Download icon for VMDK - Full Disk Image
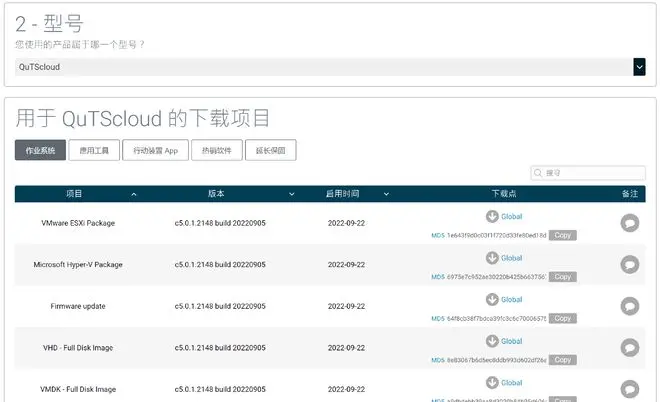This screenshot has width=660, height=402. [x=492, y=383]
